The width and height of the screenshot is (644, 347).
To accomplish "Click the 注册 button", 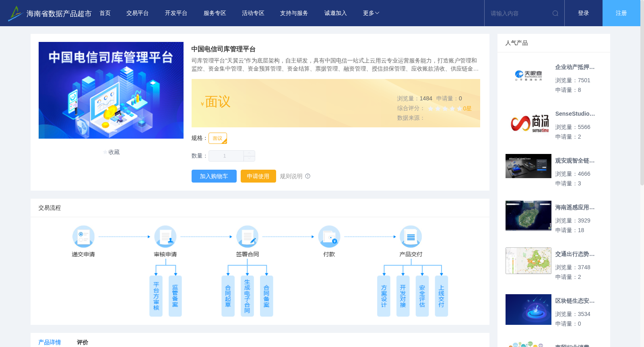I will (621, 13).
